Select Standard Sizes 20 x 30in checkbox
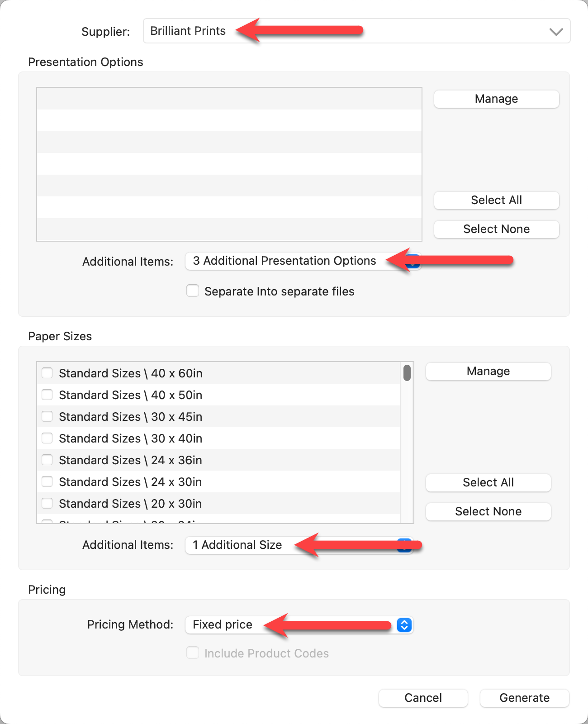The height and width of the screenshot is (724, 588). tap(47, 504)
